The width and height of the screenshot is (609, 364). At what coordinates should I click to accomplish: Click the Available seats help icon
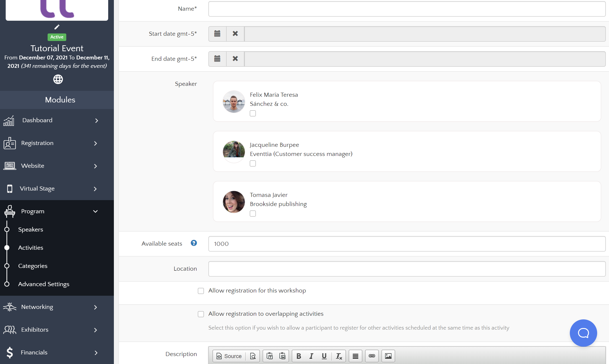(194, 243)
